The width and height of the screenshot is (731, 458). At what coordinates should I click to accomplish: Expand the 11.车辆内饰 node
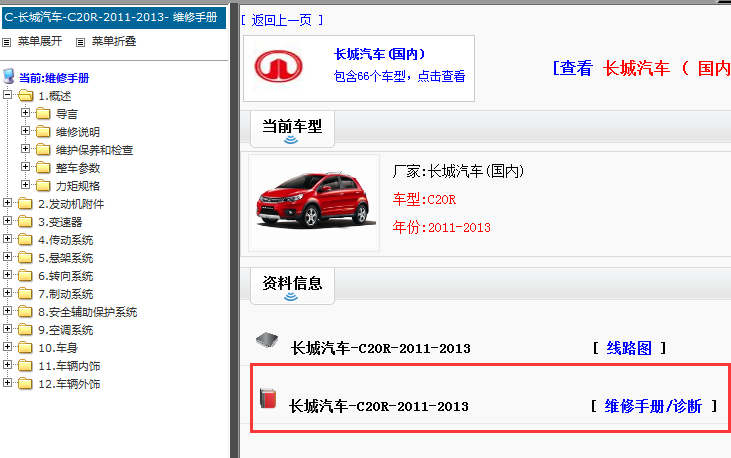click(x=7, y=364)
